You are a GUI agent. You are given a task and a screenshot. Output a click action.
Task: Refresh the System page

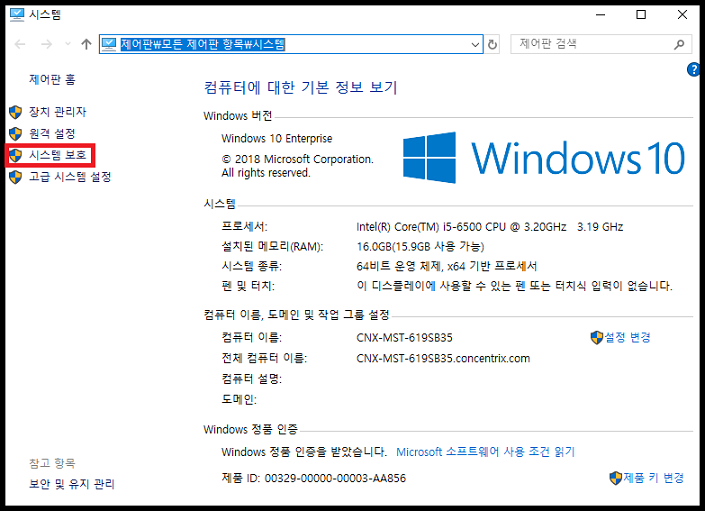493,44
